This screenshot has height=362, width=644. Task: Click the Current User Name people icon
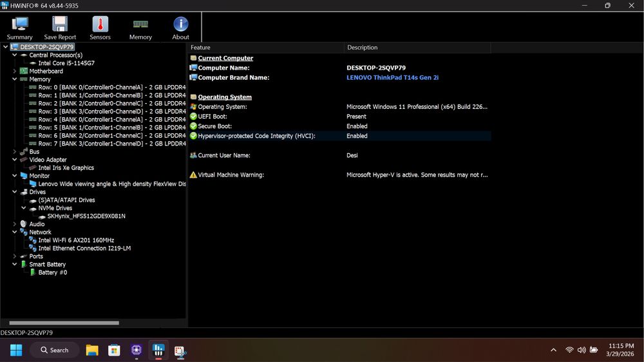coord(193,155)
